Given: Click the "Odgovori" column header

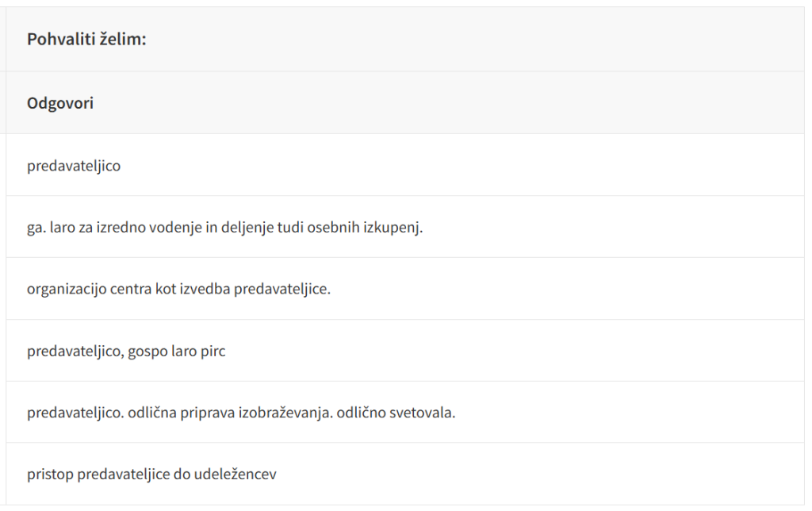Looking at the screenshot, I should pos(60,103).
